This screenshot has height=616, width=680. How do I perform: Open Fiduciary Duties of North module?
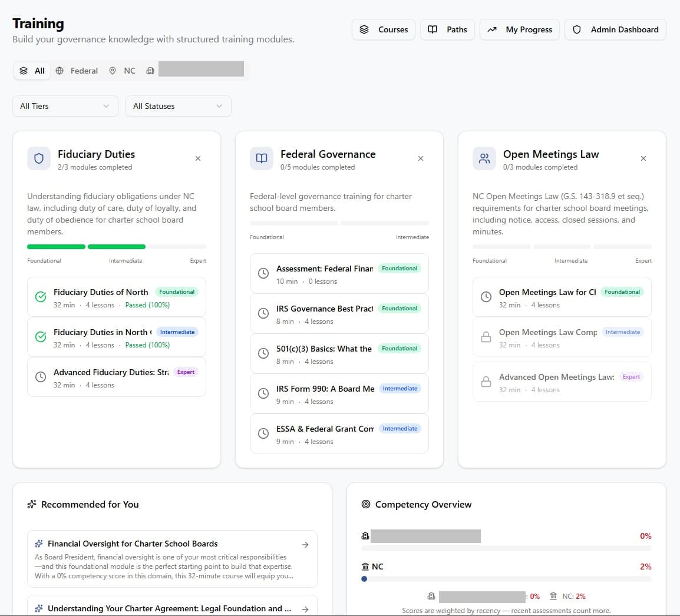coord(117,297)
